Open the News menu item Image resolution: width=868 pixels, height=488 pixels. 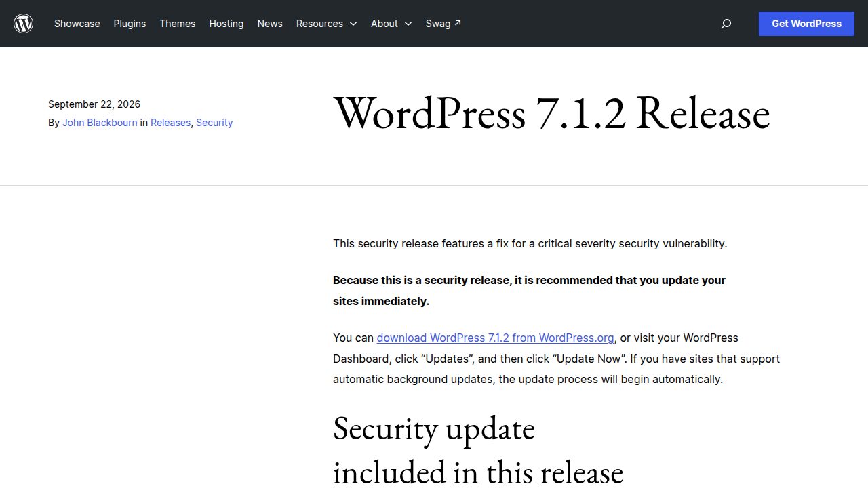pyautogui.click(x=270, y=24)
